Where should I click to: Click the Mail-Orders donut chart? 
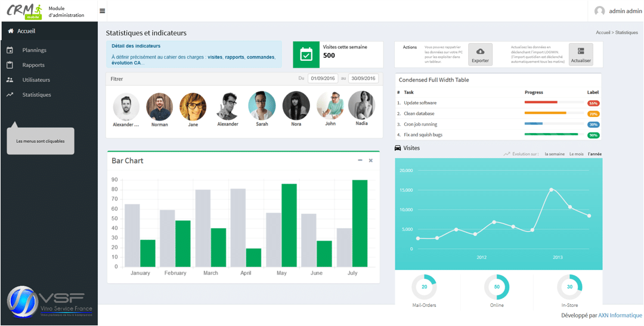[424, 287]
